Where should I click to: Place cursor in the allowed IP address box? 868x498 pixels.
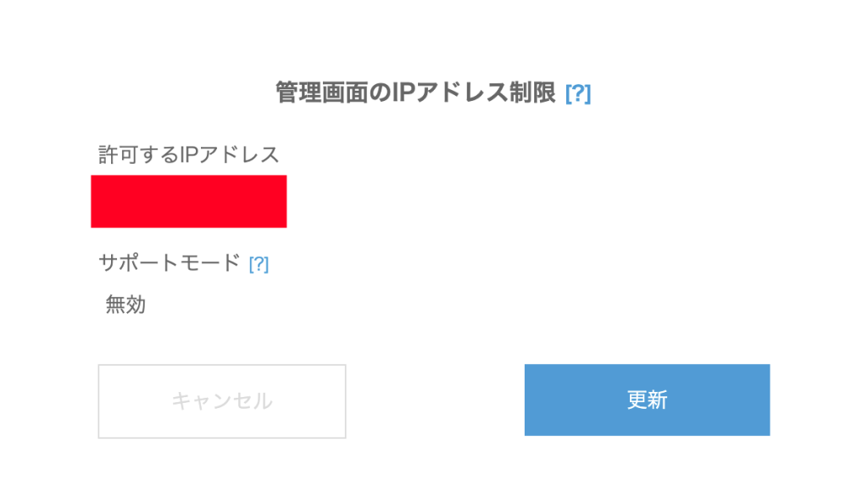pyautogui.click(x=188, y=201)
